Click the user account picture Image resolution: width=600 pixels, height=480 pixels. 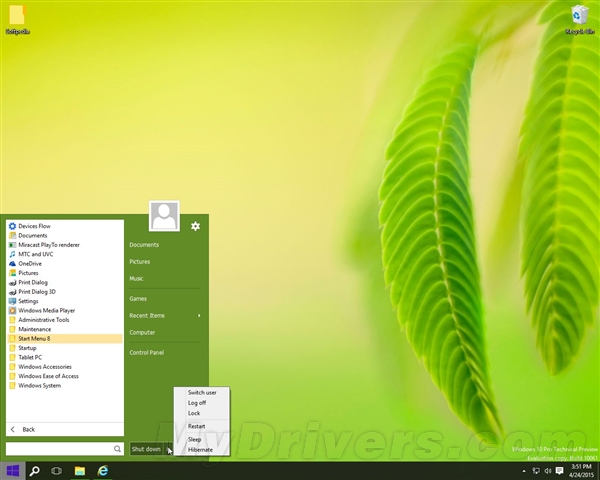164,216
